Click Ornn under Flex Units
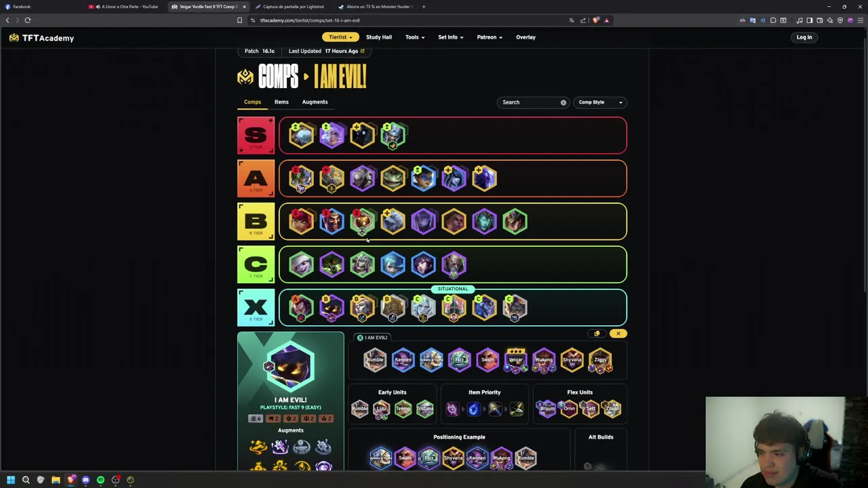 coord(568,409)
